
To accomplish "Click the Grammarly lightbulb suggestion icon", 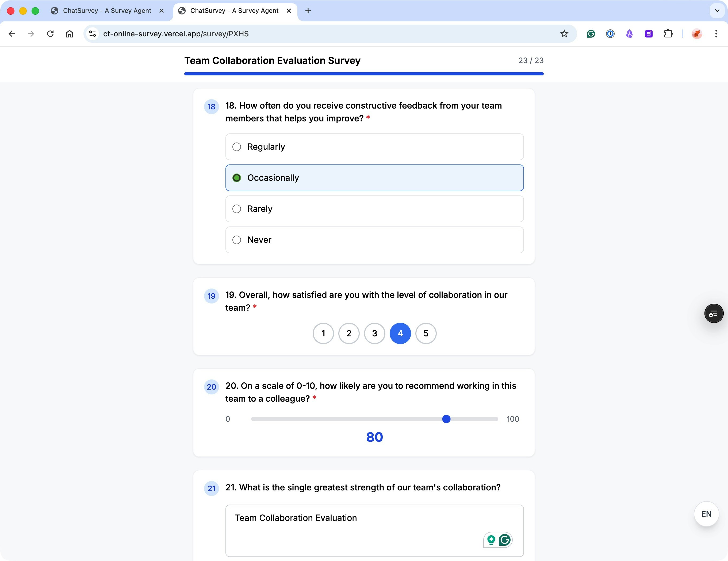I will pos(491,540).
